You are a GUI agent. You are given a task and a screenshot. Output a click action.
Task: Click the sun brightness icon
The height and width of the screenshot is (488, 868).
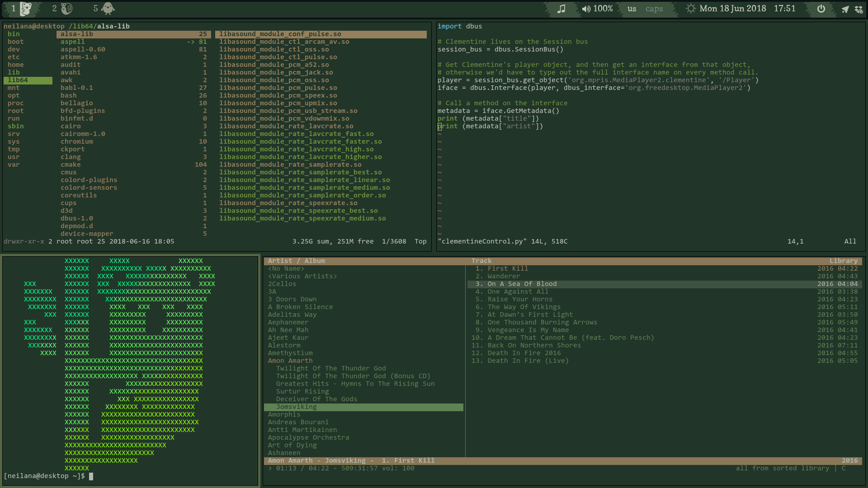coord(691,9)
